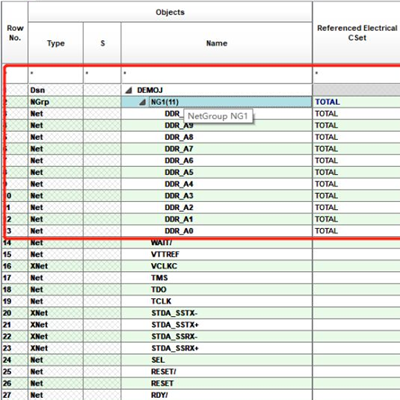
Task: Select net DDR_A6
Action: (217, 161)
